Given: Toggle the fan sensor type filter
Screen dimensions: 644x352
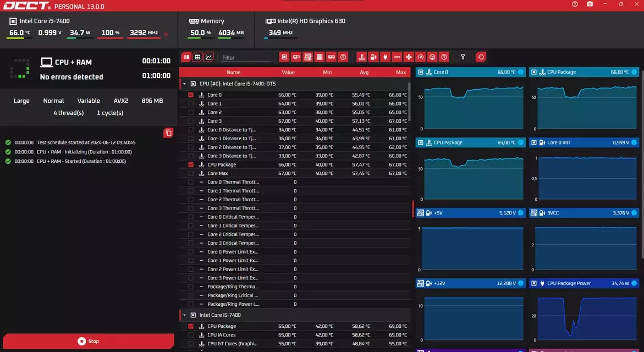Looking at the screenshot, I should point(409,57).
